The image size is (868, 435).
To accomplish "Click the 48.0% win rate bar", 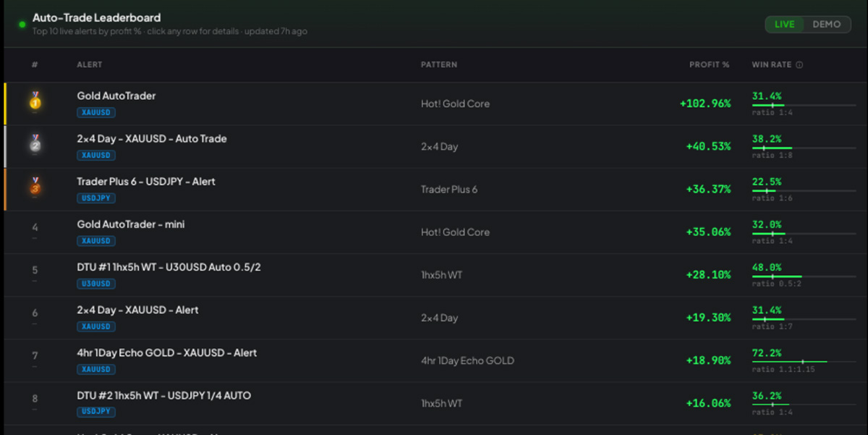I will tap(803, 276).
